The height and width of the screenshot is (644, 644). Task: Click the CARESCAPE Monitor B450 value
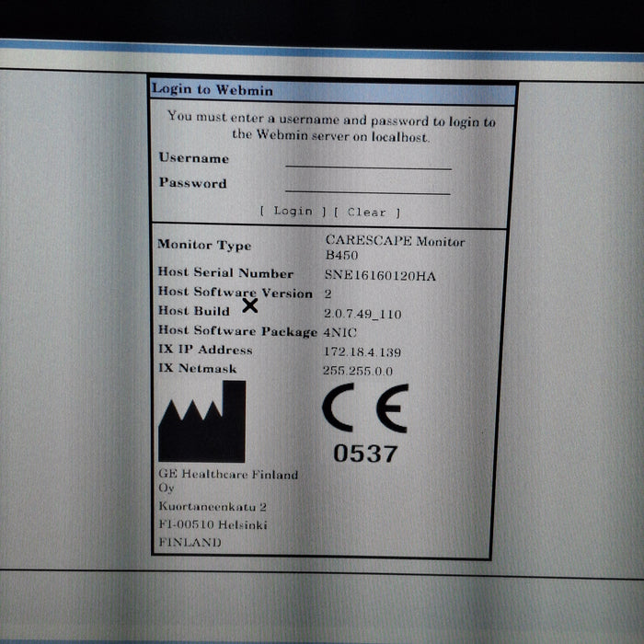click(395, 248)
